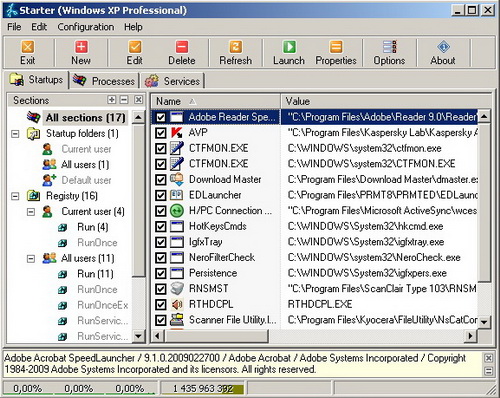Click list horizontal scrollbar right arrow
Viewport: 500px width, 398px height.
point(470,336)
